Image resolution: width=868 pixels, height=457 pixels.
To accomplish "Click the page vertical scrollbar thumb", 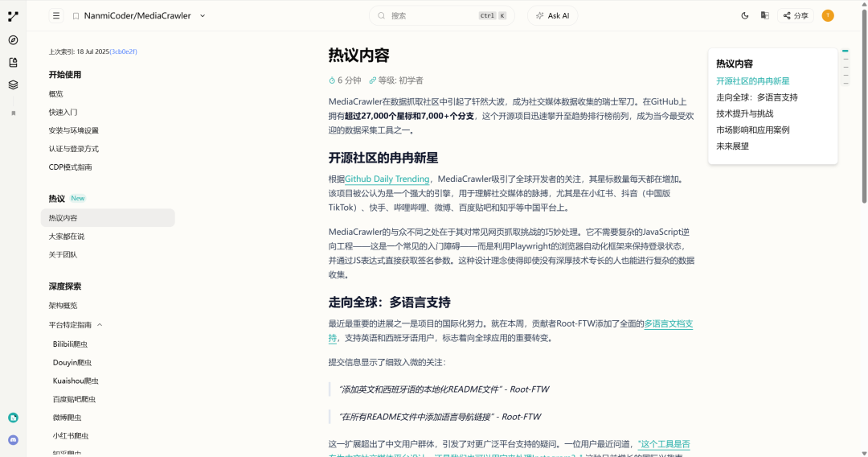I will coord(864,105).
